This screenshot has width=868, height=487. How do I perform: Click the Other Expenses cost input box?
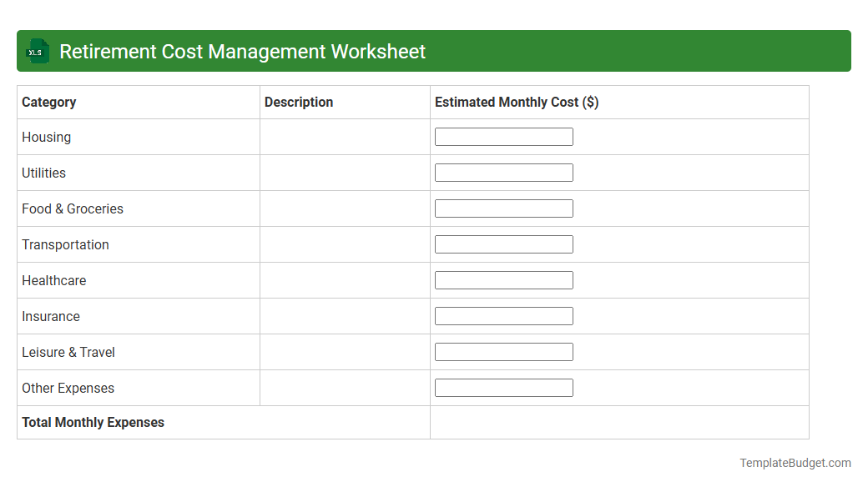[x=503, y=388]
